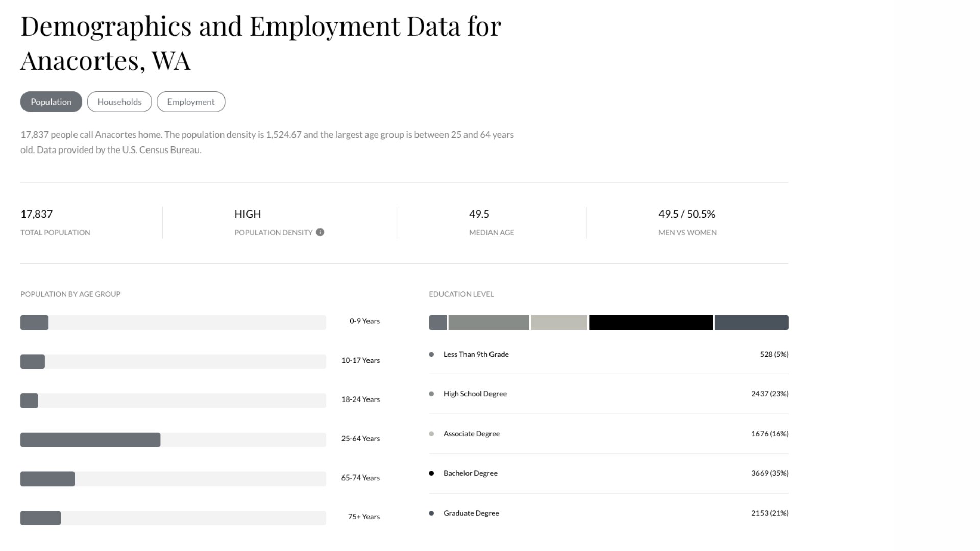The height and width of the screenshot is (551, 980).
Task: Click the Less Than 9th Grade bar segment
Action: [x=438, y=322]
